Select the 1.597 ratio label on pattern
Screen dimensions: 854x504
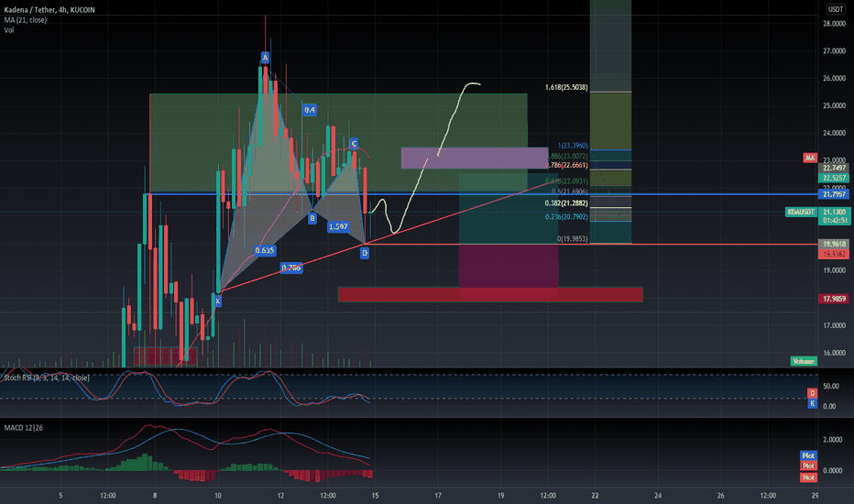[x=338, y=226]
